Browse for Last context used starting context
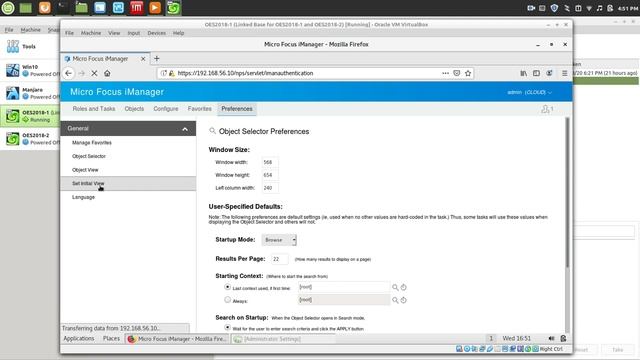640x360 pixels. (x=395, y=287)
